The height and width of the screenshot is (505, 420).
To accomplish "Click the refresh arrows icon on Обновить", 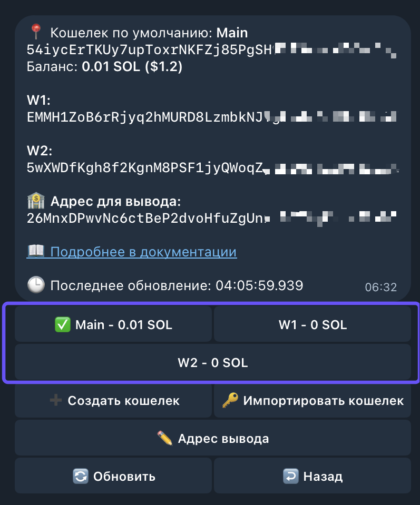I will [x=80, y=477].
